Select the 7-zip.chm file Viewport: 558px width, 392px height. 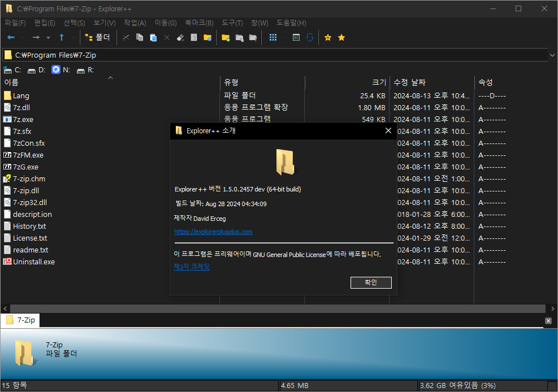click(24, 178)
